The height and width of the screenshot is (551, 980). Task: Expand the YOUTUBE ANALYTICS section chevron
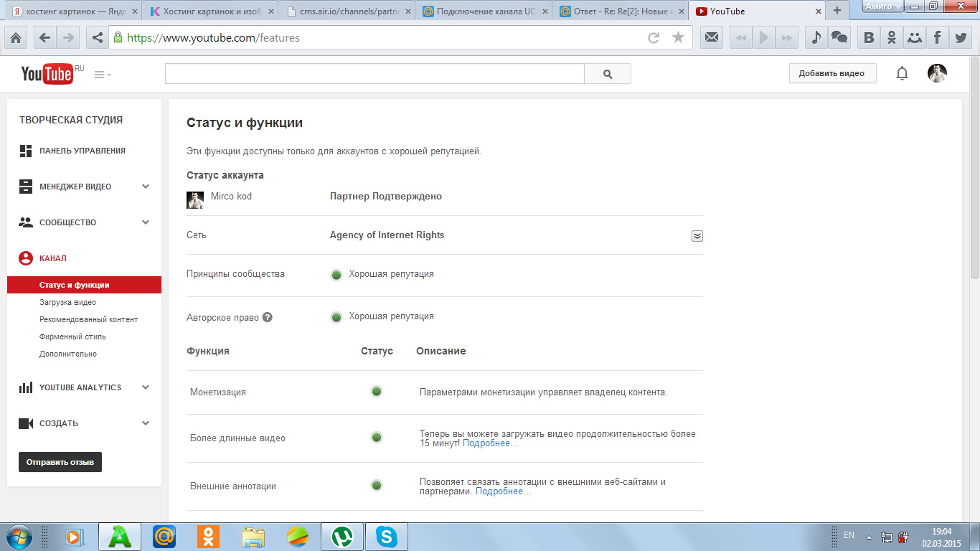pos(146,387)
